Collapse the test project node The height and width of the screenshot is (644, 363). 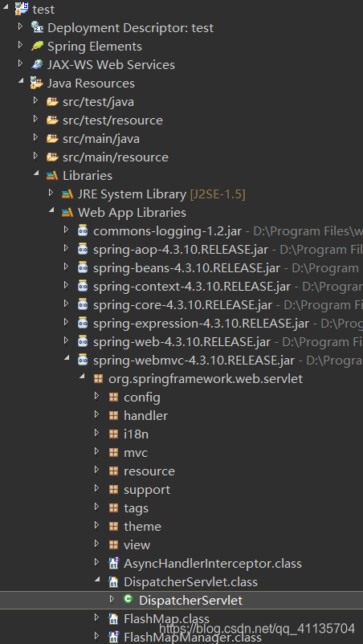point(7,7)
